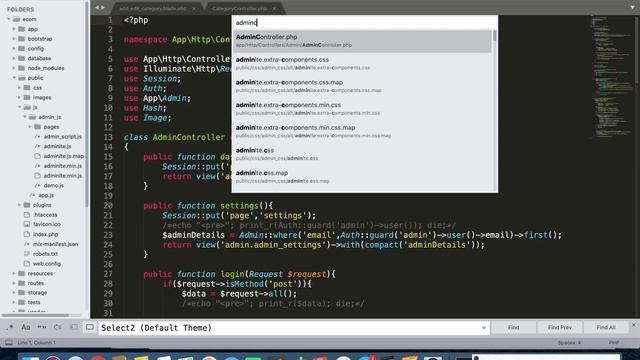
Task: Select adminlte.extra-components.min.css result
Action: click(362, 109)
